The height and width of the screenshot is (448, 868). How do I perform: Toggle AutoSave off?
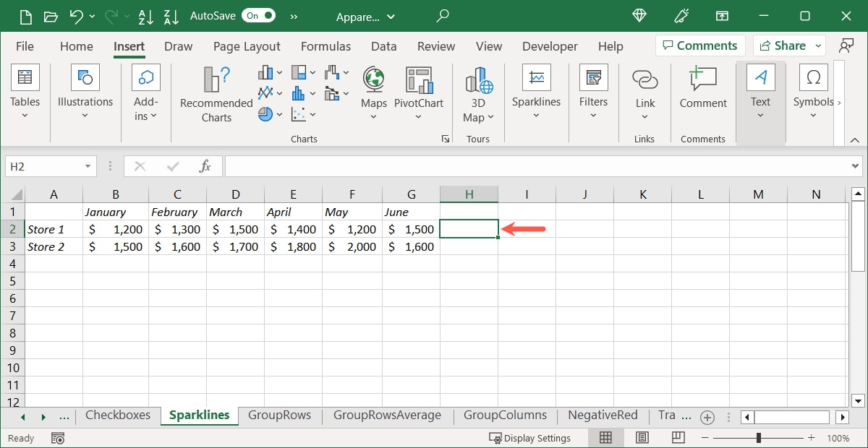(x=257, y=14)
